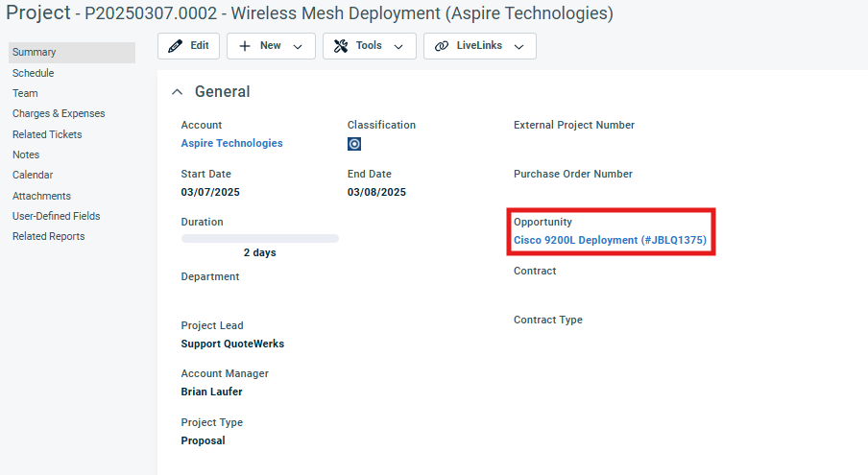Screen dimensions: 868x475
Task: Go to the Schedule page
Action: (34, 73)
